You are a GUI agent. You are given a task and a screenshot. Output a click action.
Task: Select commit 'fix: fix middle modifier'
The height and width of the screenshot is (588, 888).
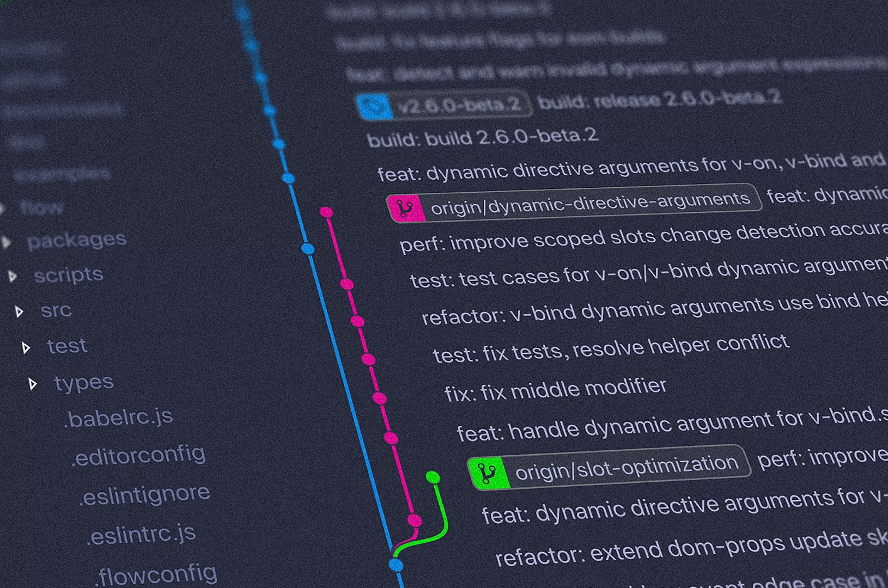pos(555,390)
